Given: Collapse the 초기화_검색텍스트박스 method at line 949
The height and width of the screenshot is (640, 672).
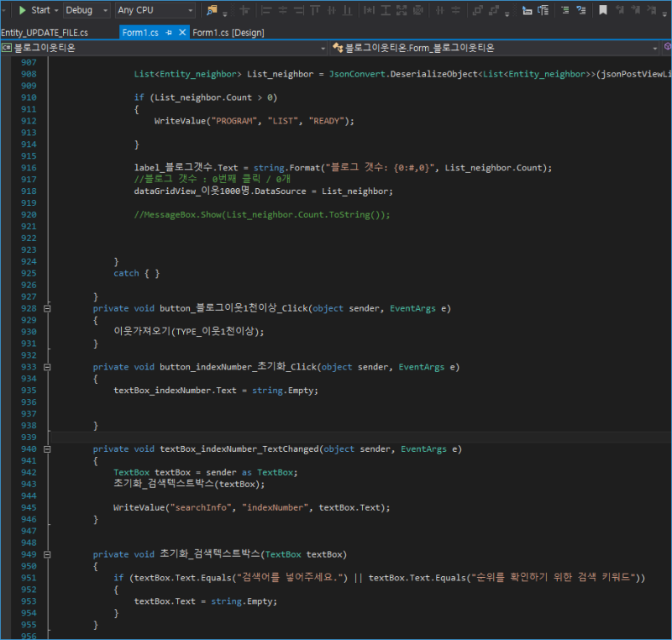Looking at the screenshot, I should point(48,554).
